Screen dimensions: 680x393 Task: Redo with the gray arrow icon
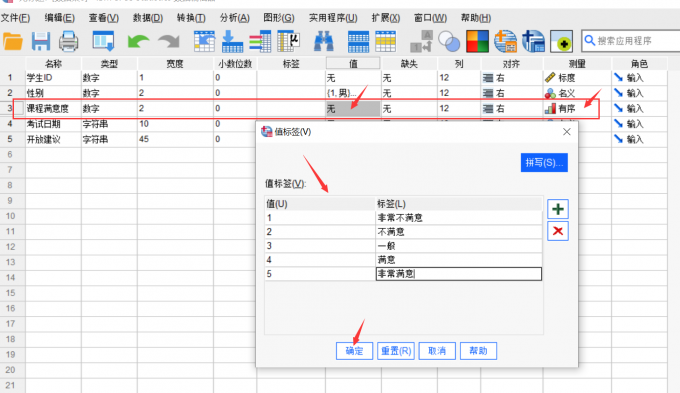pos(169,42)
